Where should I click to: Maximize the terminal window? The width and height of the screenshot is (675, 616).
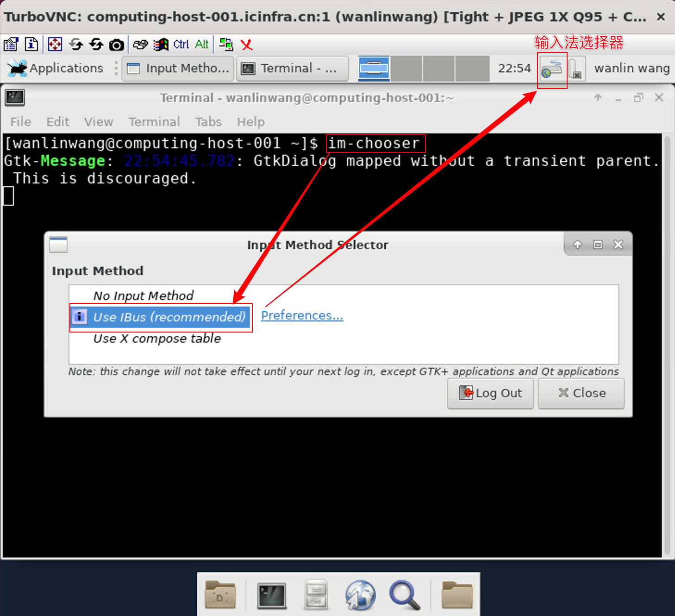(639, 97)
